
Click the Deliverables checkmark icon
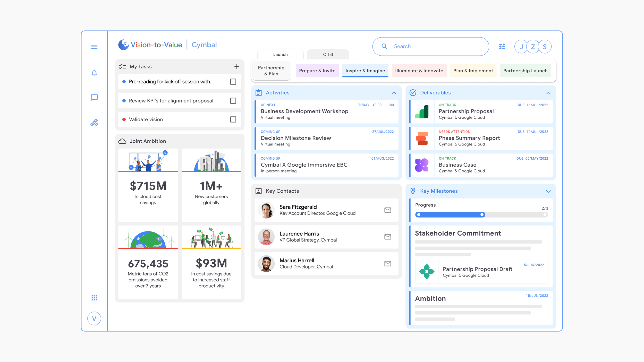pos(413,93)
